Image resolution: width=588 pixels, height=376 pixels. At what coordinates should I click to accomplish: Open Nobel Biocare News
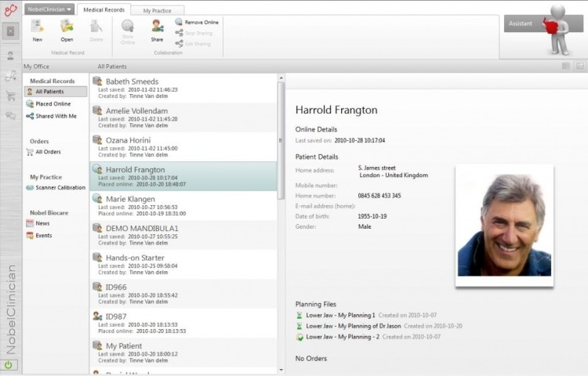pos(38,223)
